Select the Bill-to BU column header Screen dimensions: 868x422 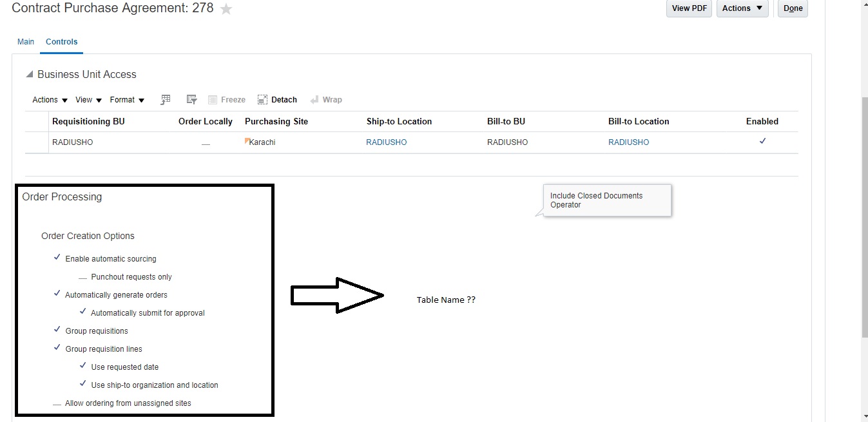506,121
